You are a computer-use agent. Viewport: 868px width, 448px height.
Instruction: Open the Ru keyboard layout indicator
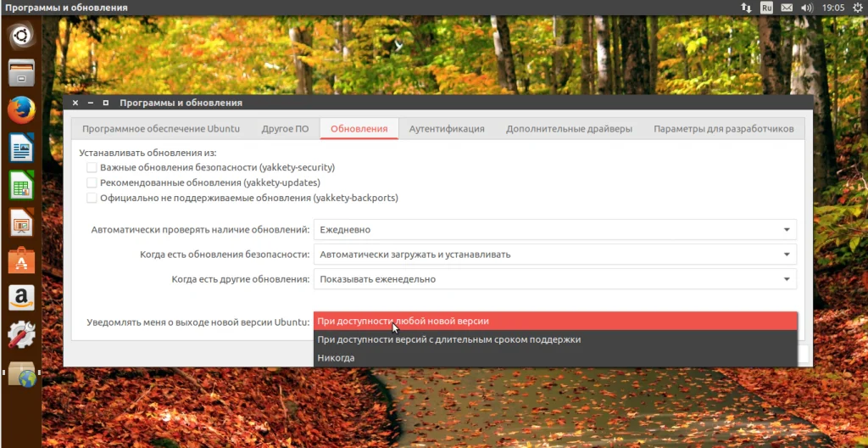coord(766,8)
